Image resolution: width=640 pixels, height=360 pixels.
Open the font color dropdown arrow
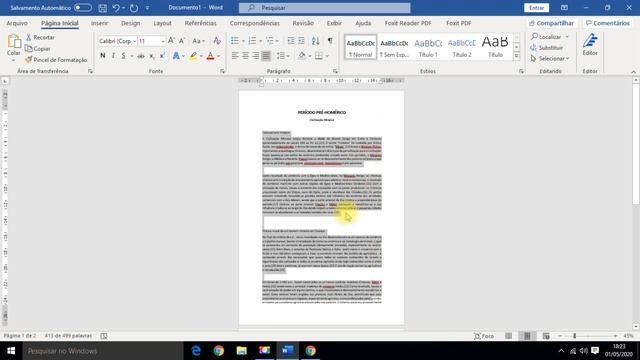click(218, 56)
